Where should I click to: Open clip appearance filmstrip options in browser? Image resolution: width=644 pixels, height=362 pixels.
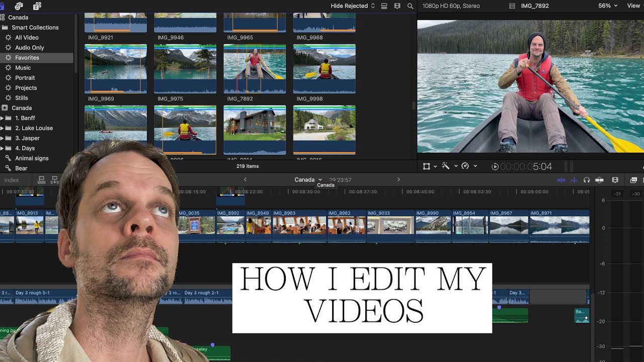[x=397, y=6]
